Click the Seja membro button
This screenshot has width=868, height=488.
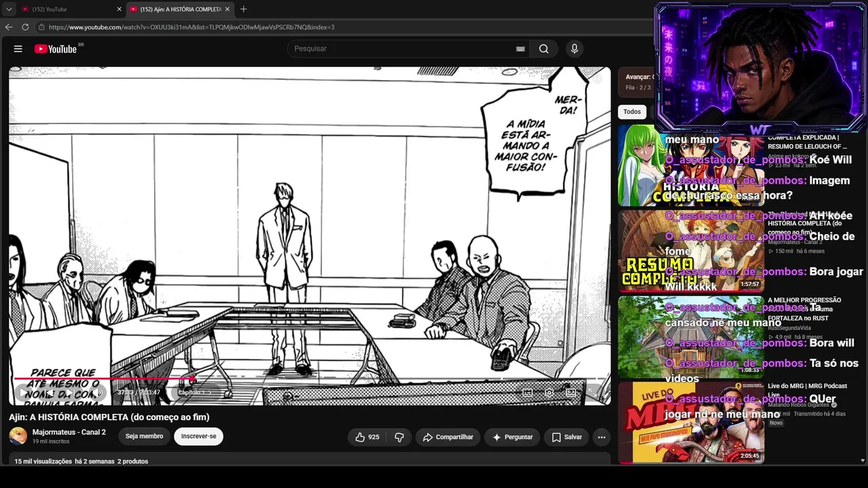click(144, 436)
